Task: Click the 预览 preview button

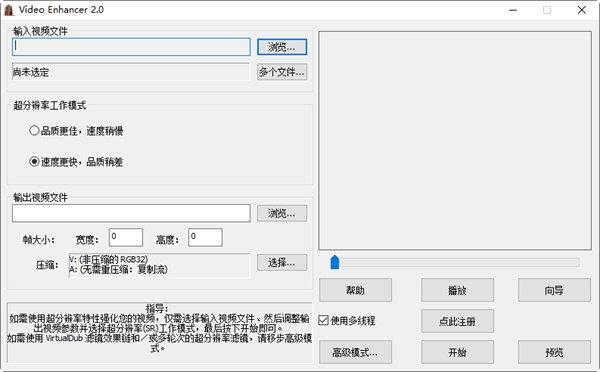Action: (554, 352)
